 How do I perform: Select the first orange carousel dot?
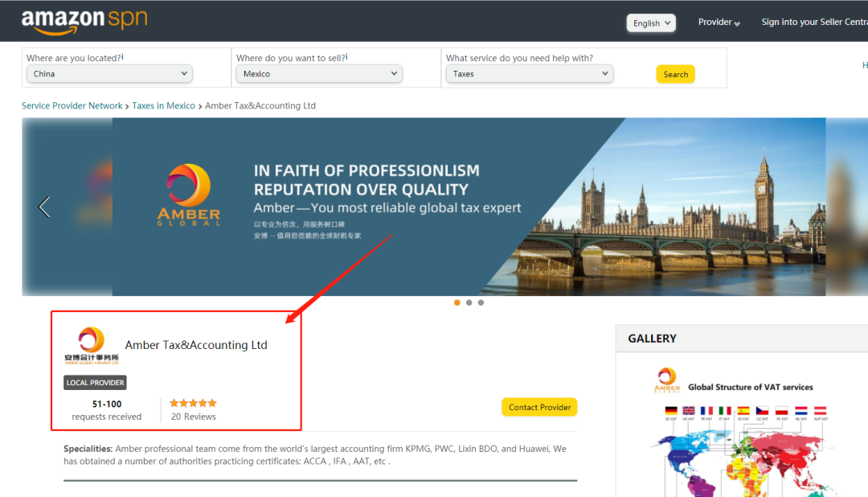tap(457, 302)
